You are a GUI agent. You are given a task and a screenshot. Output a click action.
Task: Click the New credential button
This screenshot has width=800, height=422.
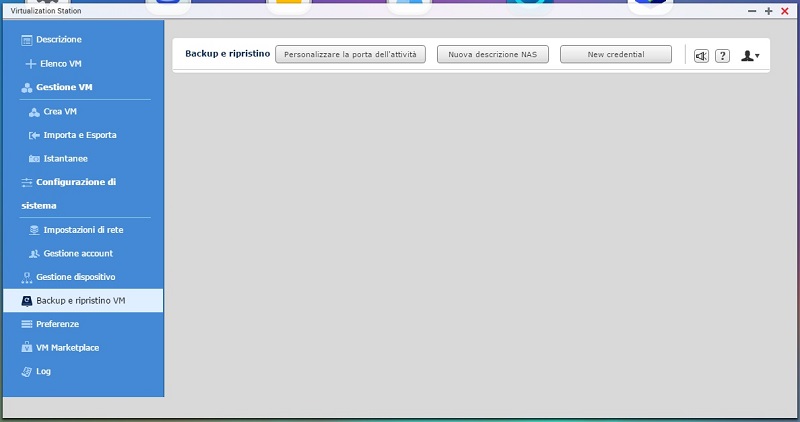point(615,55)
